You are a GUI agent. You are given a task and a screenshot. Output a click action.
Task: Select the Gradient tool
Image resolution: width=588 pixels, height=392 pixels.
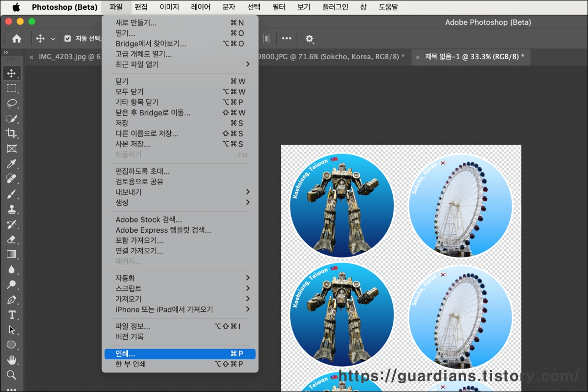point(11,254)
